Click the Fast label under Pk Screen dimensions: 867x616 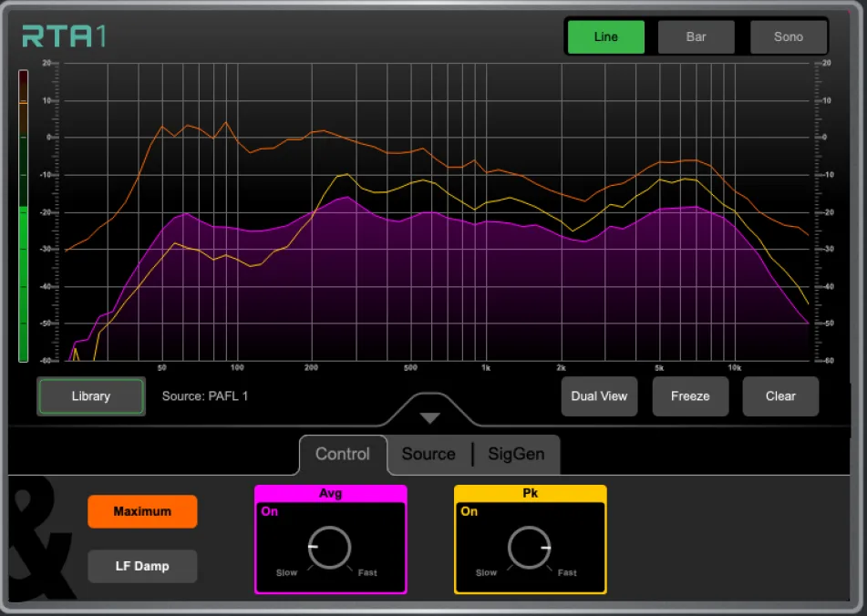567,573
